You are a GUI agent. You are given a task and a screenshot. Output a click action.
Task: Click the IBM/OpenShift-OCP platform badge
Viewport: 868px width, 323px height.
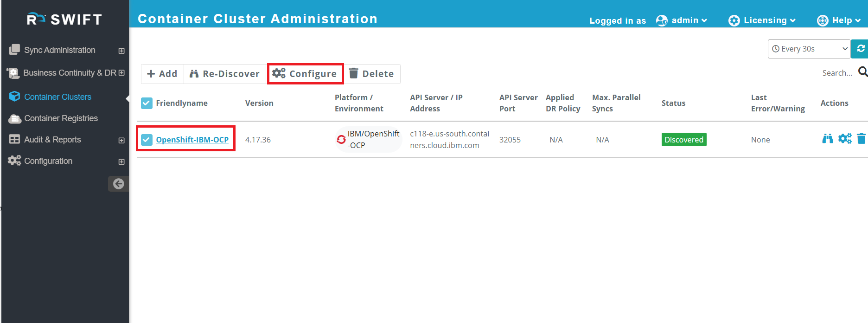369,139
